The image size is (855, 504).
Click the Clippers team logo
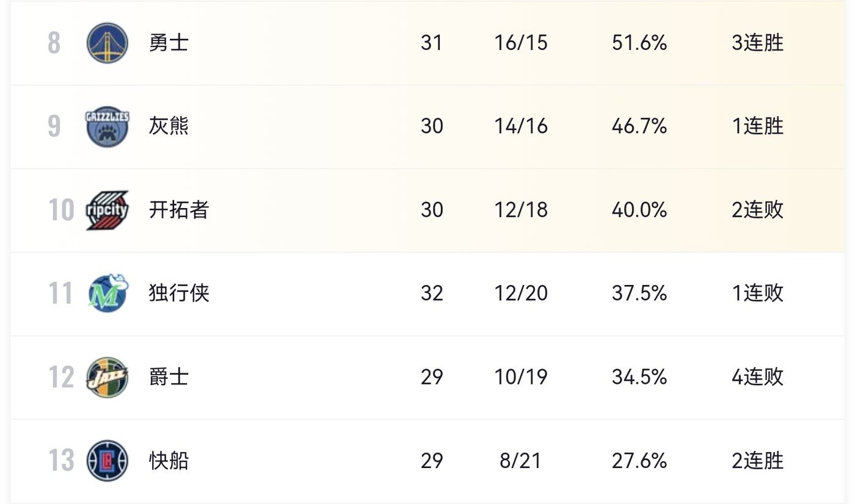(x=107, y=461)
